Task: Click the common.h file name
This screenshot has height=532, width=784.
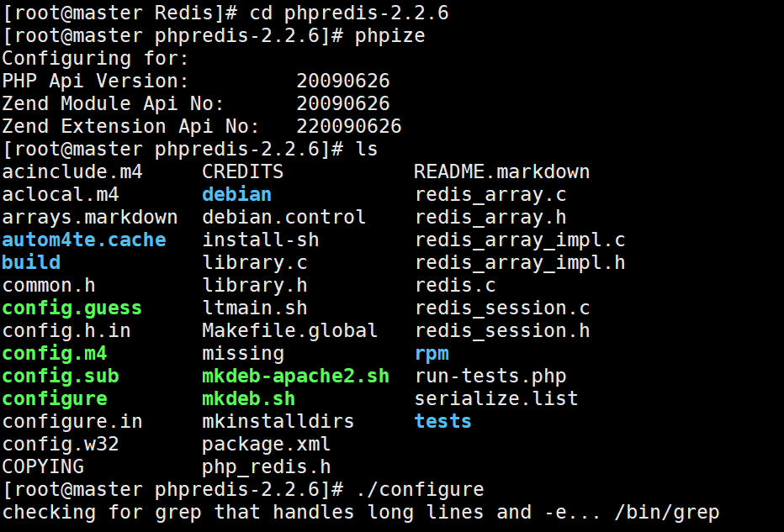Action: click(49, 285)
